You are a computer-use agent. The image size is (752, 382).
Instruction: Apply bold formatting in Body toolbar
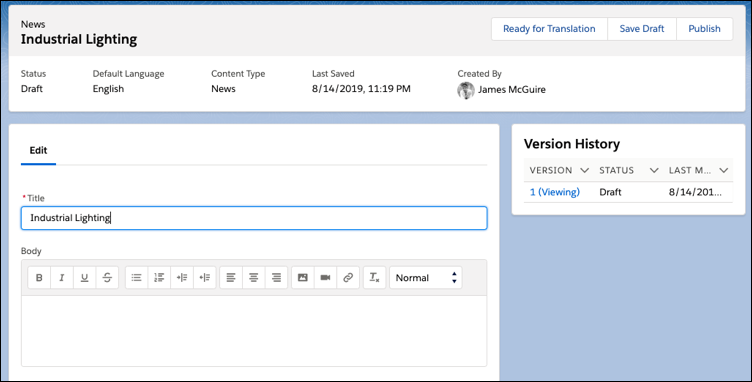39,278
